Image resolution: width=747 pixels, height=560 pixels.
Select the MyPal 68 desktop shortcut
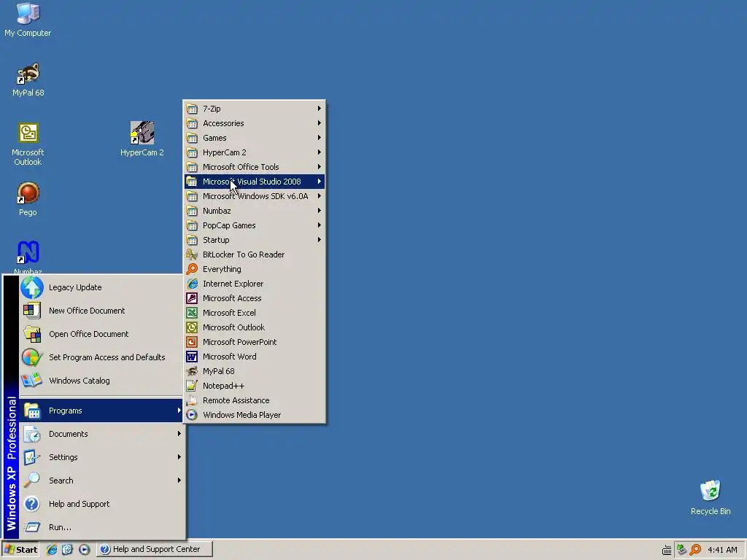coord(28,79)
